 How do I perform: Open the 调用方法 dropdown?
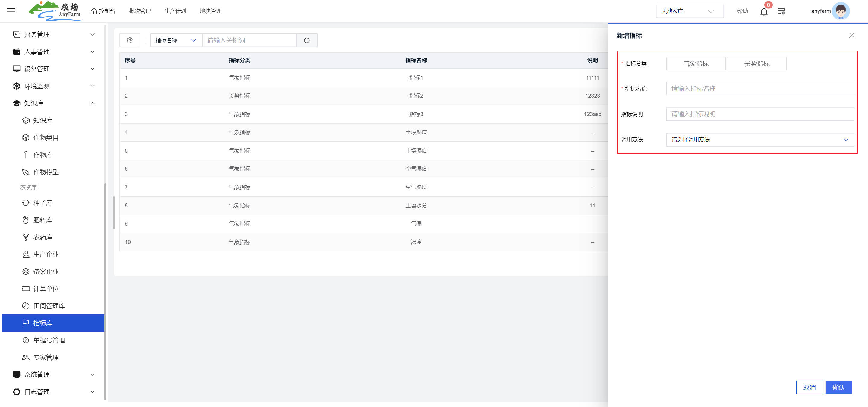point(760,140)
